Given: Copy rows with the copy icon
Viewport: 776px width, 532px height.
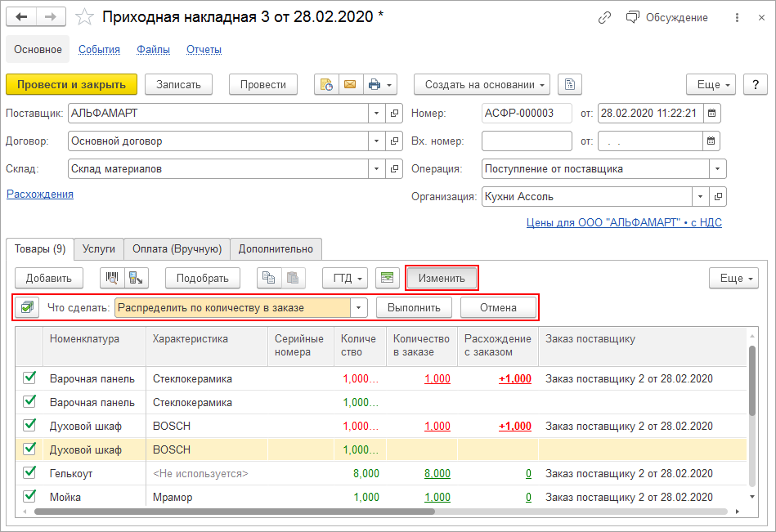Looking at the screenshot, I should coord(269,278).
